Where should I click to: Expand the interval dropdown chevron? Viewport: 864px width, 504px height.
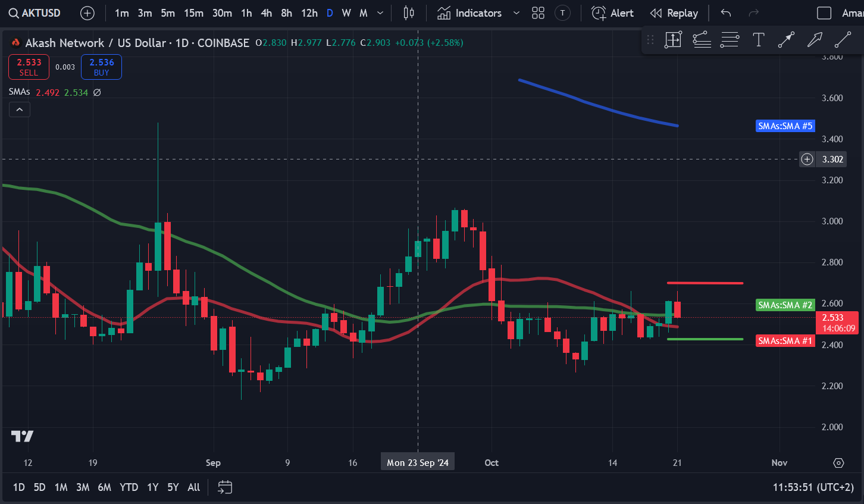coord(380,13)
